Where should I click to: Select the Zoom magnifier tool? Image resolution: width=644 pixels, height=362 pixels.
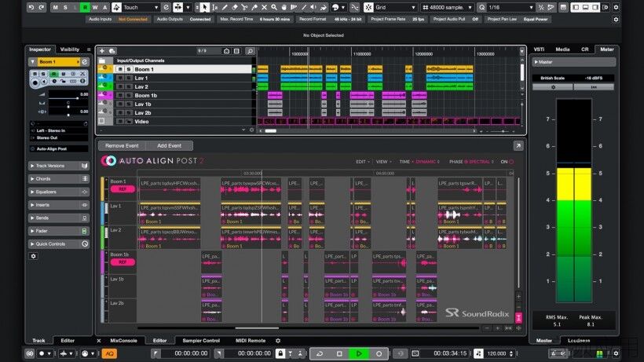pos(274,7)
